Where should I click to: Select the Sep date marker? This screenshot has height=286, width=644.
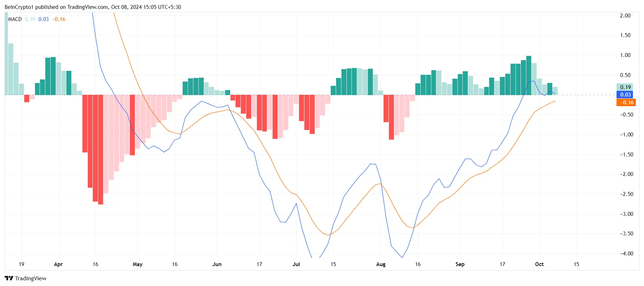(460, 264)
